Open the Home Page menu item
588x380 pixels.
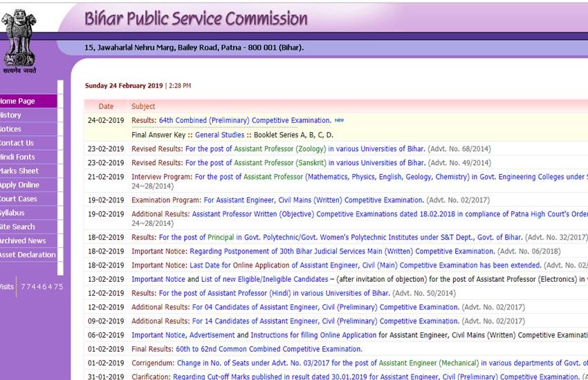[x=18, y=101]
